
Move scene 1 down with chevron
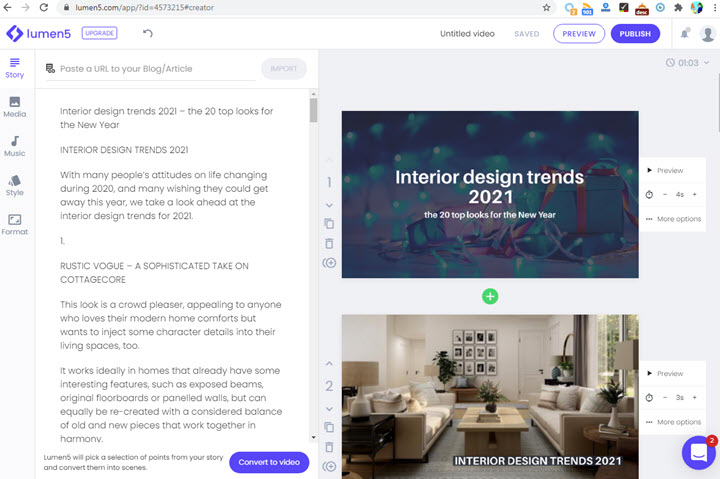[x=329, y=205]
